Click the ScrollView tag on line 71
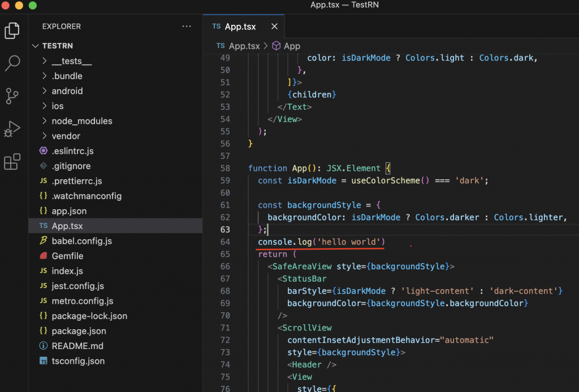Viewport: 579px width, 392px height. tap(307, 328)
